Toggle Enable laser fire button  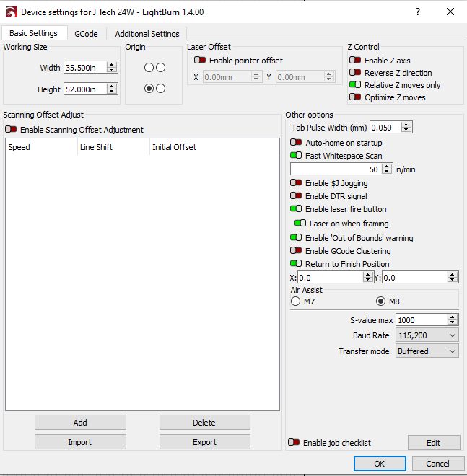296,209
